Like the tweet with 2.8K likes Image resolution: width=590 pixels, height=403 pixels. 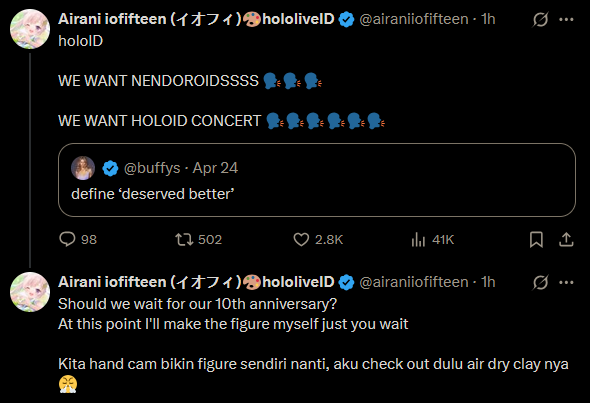pyautogui.click(x=301, y=239)
